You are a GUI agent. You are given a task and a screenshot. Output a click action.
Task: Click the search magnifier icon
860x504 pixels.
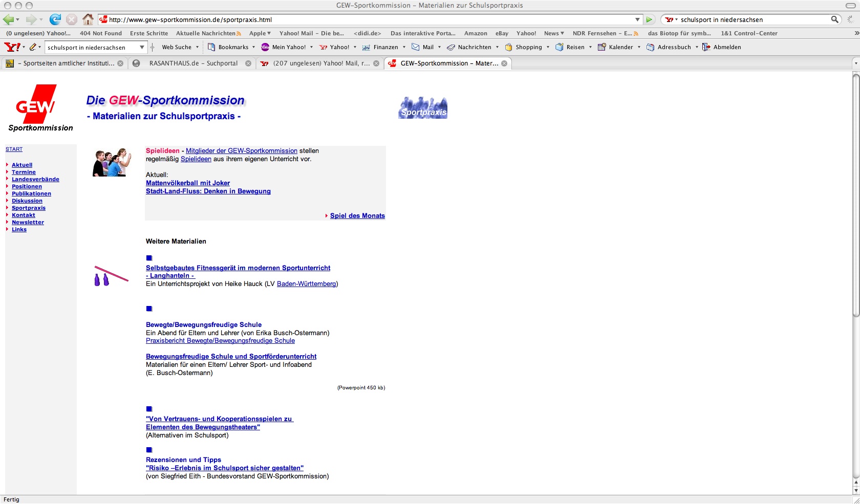tap(834, 19)
